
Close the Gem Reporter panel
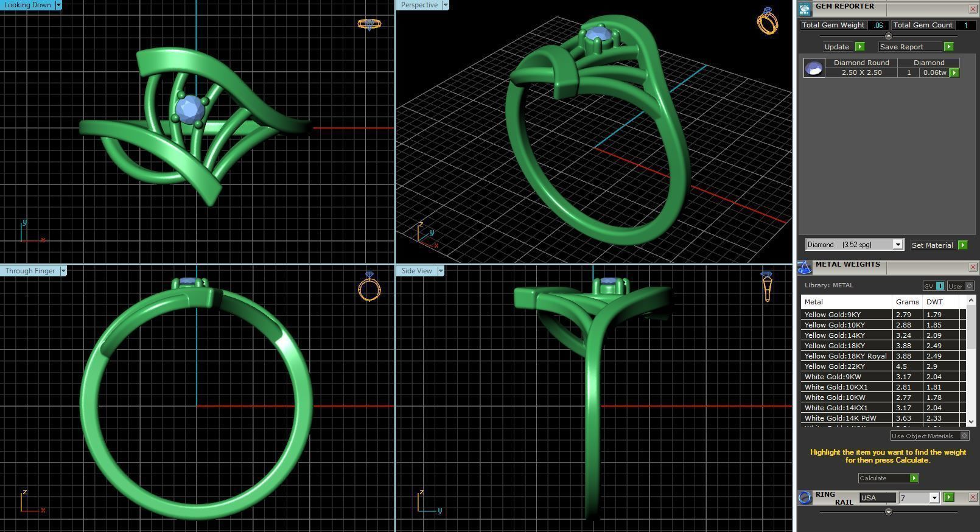(973, 9)
